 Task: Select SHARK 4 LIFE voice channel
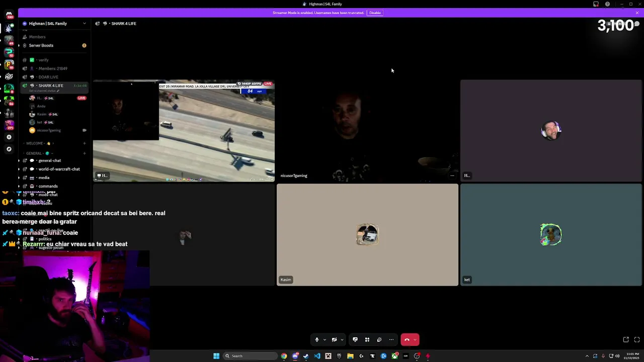pos(51,85)
